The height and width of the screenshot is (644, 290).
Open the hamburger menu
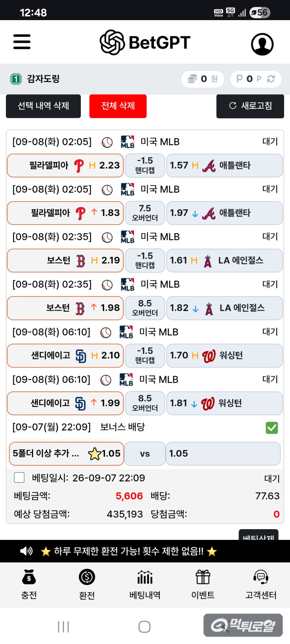click(x=22, y=42)
